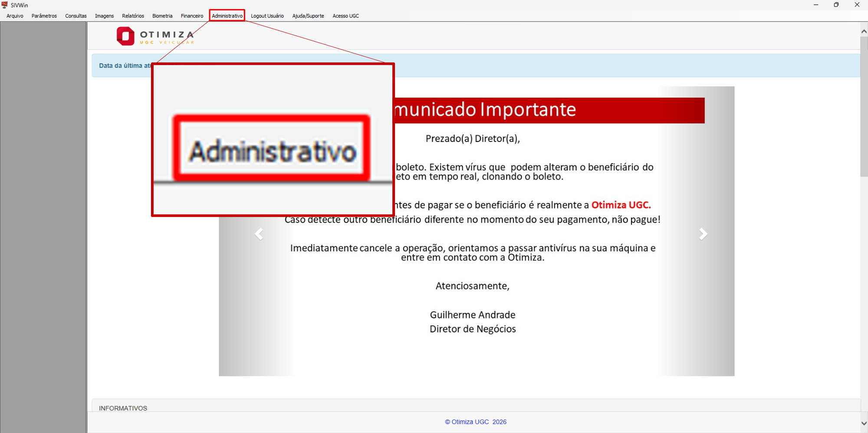The image size is (868, 433).
Task: Click the Otimiza UGC 2026 footer link
Action: pos(476,422)
